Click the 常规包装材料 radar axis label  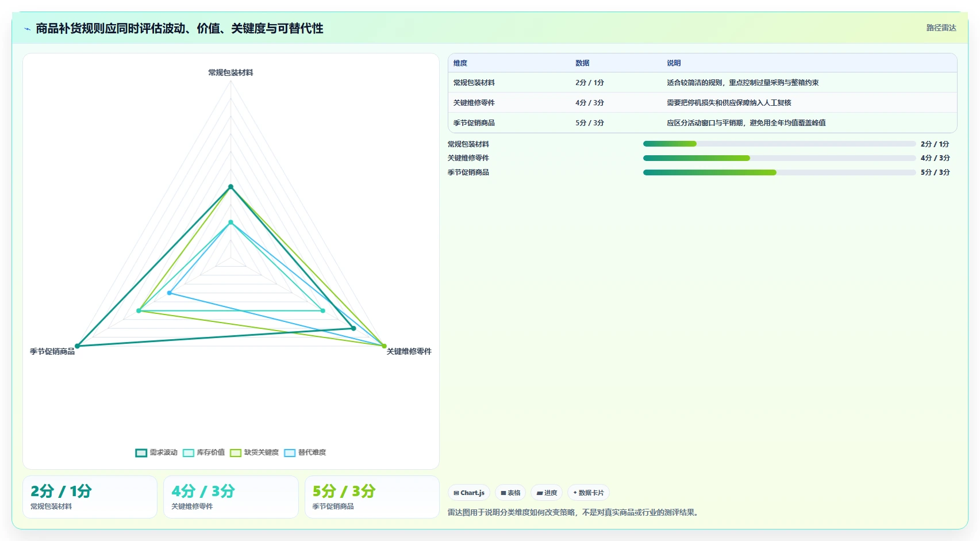coord(230,72)
